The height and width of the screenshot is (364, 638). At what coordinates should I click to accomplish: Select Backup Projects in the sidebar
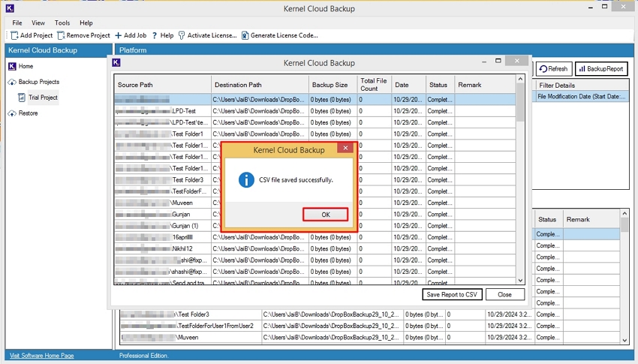click(38, 82)
